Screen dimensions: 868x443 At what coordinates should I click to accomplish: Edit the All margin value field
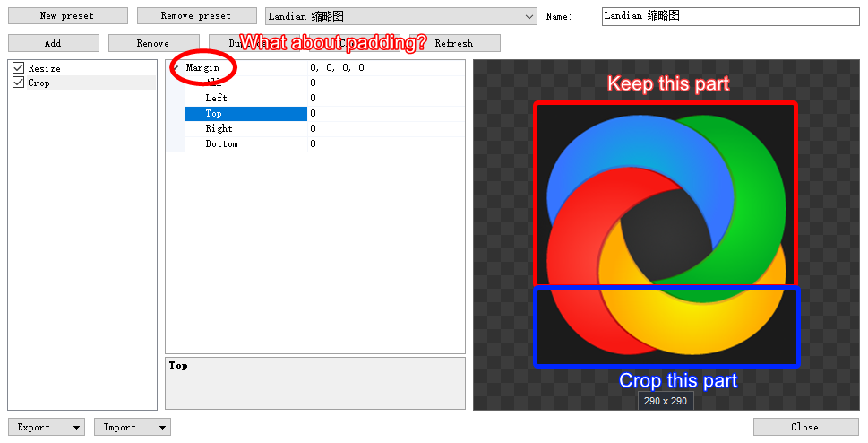pos(386,83)
